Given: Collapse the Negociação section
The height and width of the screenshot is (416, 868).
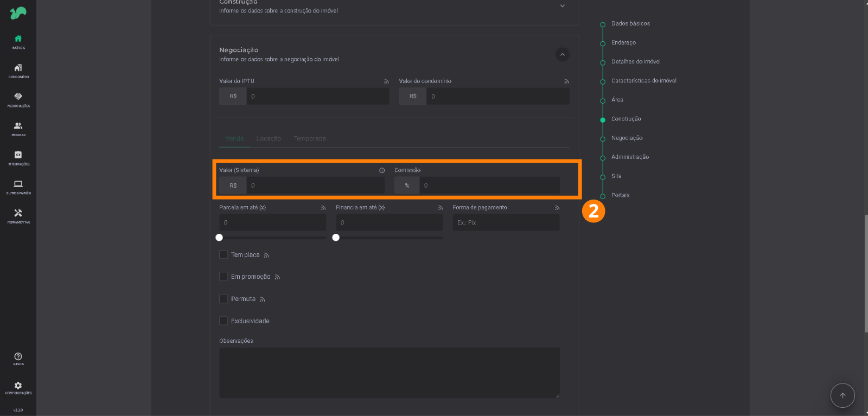Looking at the screenshot, I should click(563, 54).
